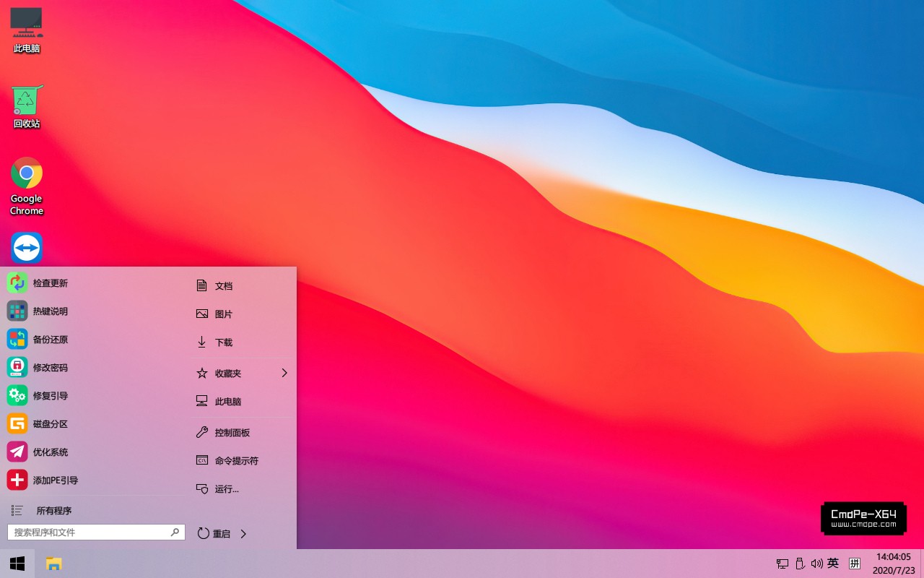
Task: Open 控制面板 from the start menu
Action: [232, 433]
